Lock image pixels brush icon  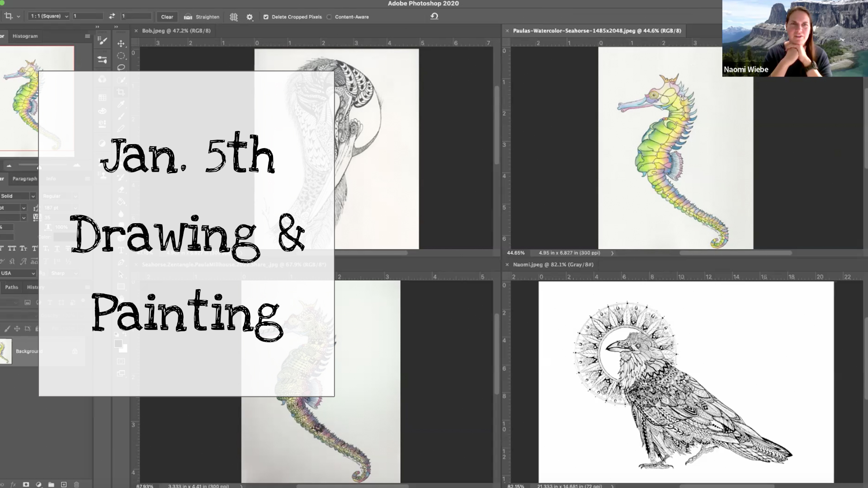(x=7, y=329)
